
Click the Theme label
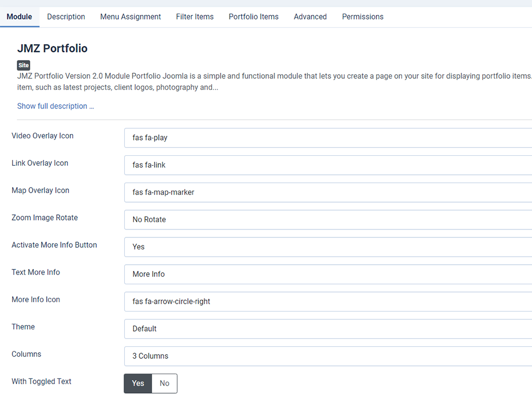pos(23,327)
